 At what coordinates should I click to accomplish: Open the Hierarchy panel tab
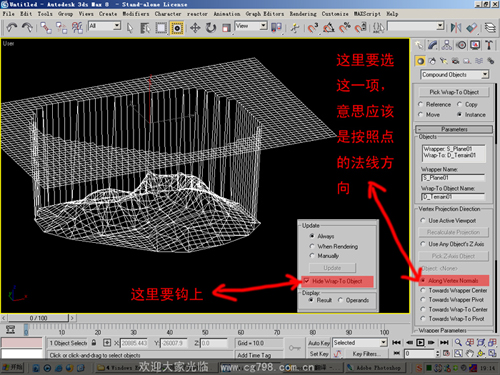[447, 45]
